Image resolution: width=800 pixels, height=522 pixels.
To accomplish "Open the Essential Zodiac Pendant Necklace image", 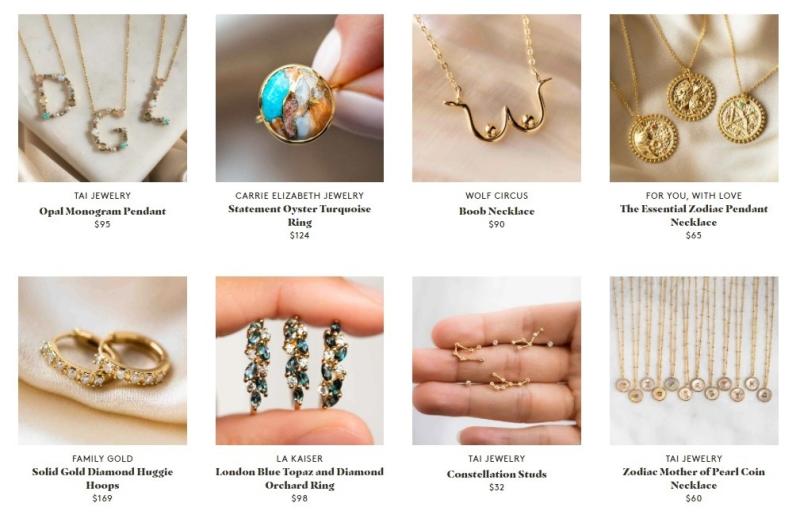I will click(694, 98).
